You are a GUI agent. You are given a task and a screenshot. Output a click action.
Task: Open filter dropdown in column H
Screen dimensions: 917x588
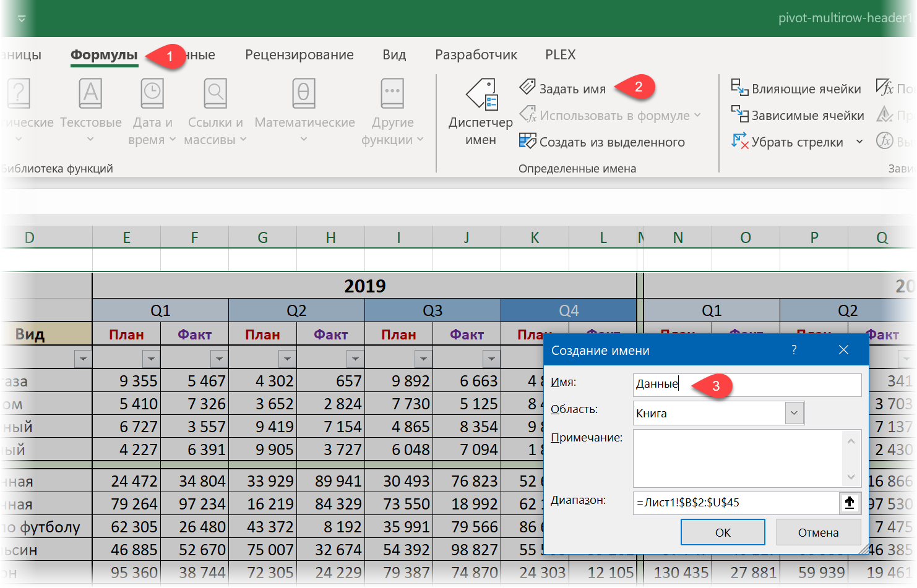coord(355,358)
